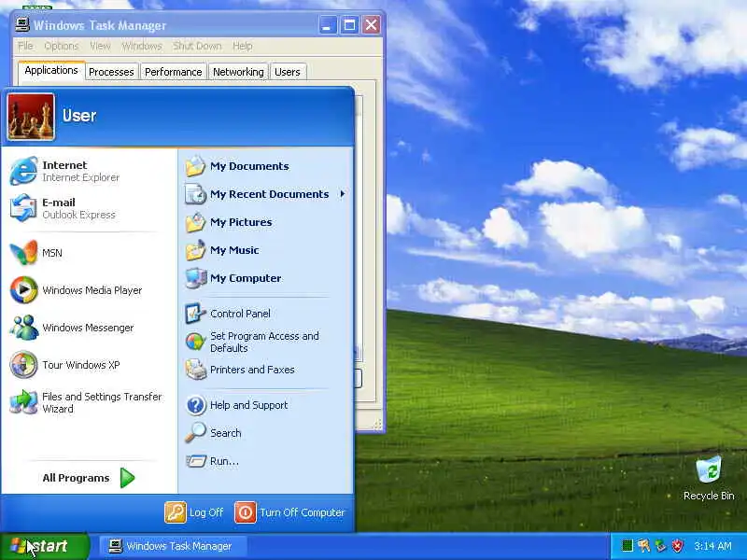Start Windows Media Player
Screen dimensions: 747x560
click(x=89, y=290)
